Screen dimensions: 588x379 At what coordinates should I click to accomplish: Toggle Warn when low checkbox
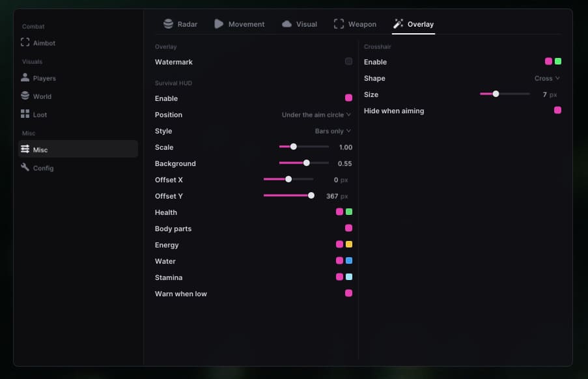pyautogui.click(x=349, y=293)
